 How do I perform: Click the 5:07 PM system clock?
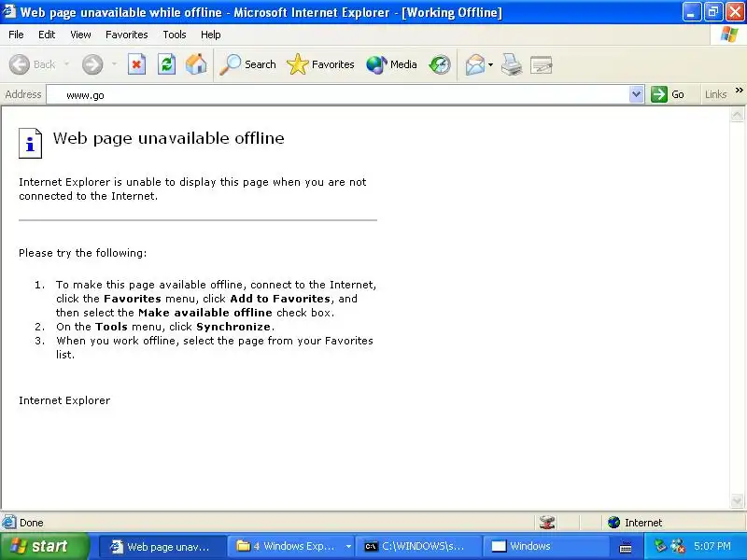pyautogui.click(x=712, y=546)
